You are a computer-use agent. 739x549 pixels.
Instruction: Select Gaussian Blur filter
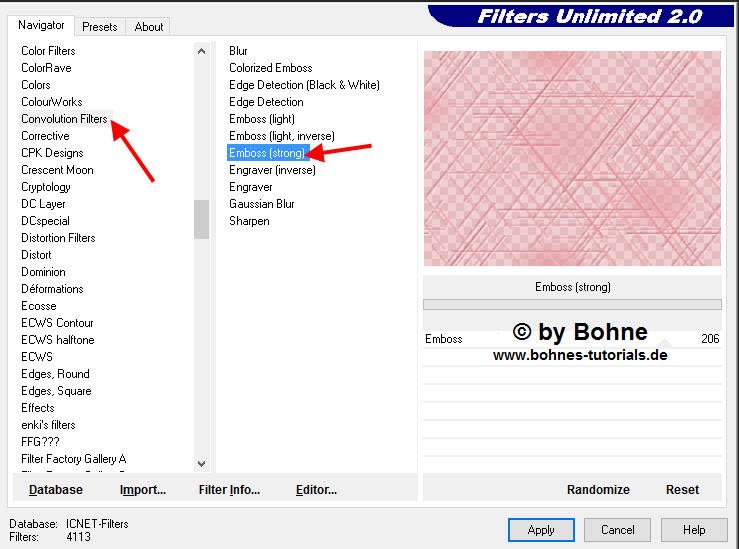coord(261,204)
